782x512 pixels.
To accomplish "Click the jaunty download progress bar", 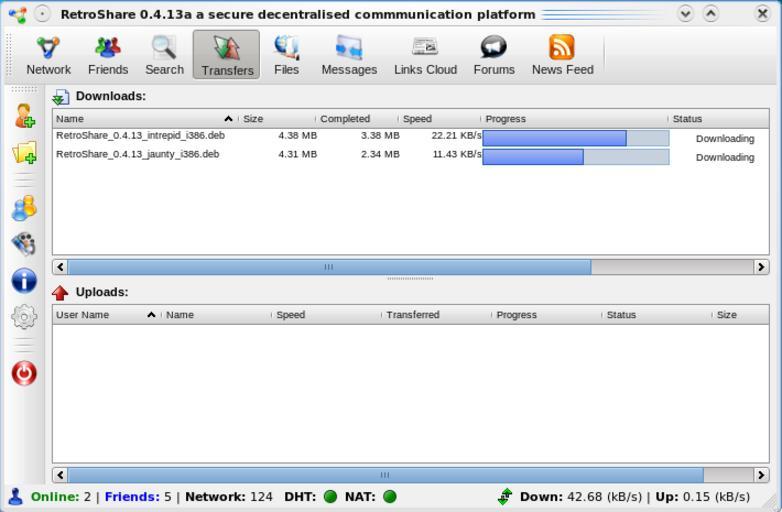I will 575,157.
